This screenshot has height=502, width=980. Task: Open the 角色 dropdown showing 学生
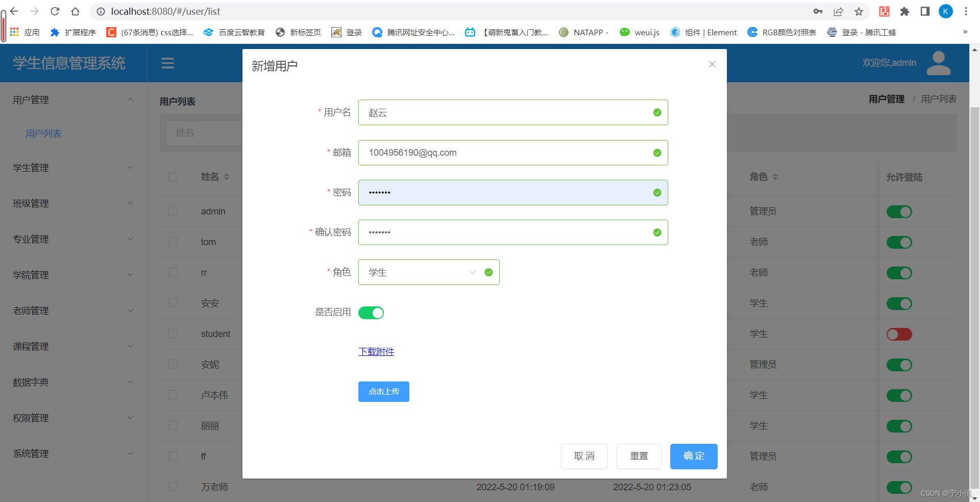pos(429,272)
